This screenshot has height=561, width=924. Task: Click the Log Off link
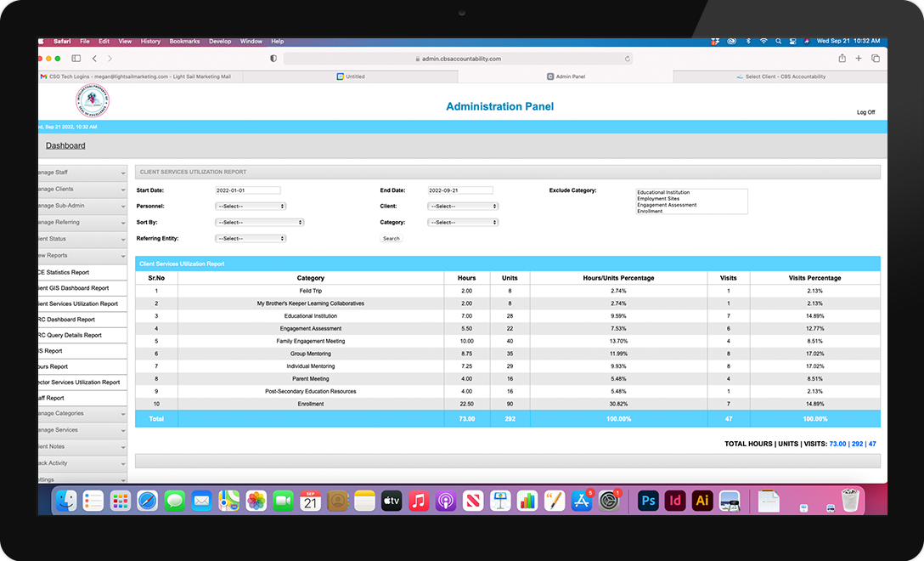click(x=865, y=112)
